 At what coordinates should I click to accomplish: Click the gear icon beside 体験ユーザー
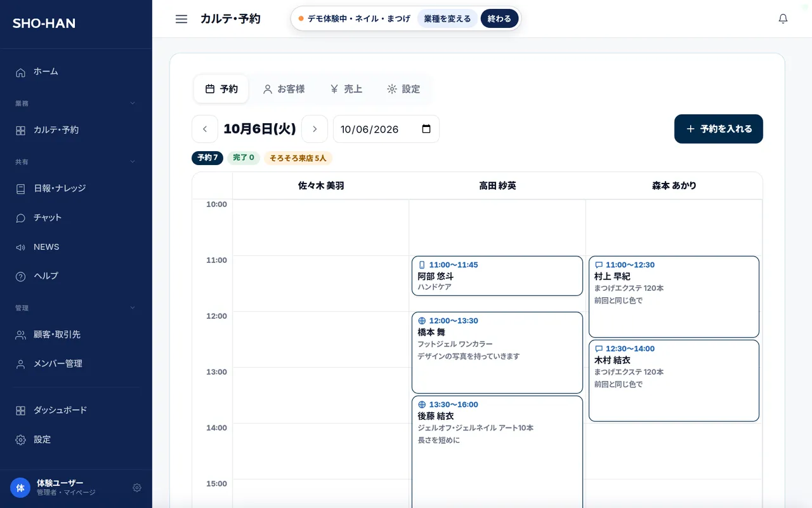[137, 488]
